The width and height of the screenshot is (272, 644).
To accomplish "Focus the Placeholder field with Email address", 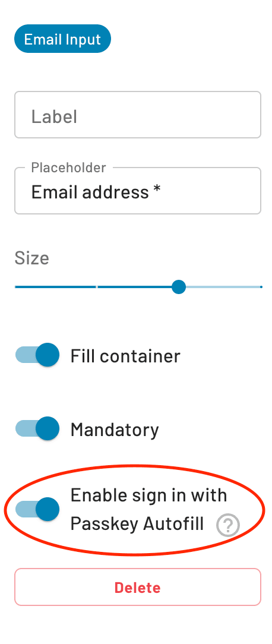I will [x=138, y=191].
